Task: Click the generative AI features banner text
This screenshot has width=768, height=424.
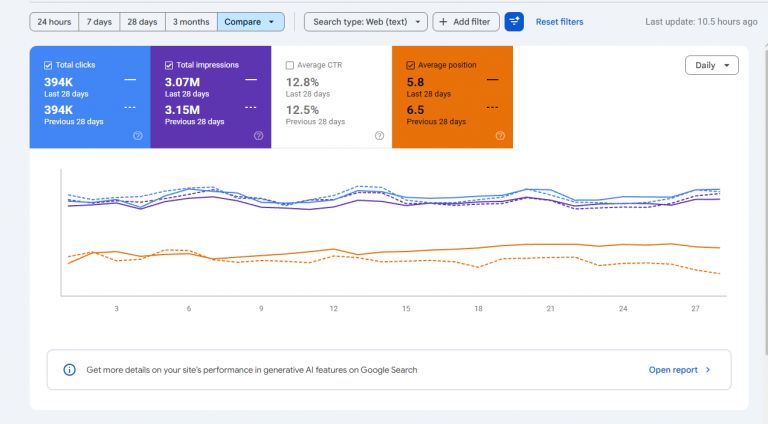Action: (x=252, y=370)
